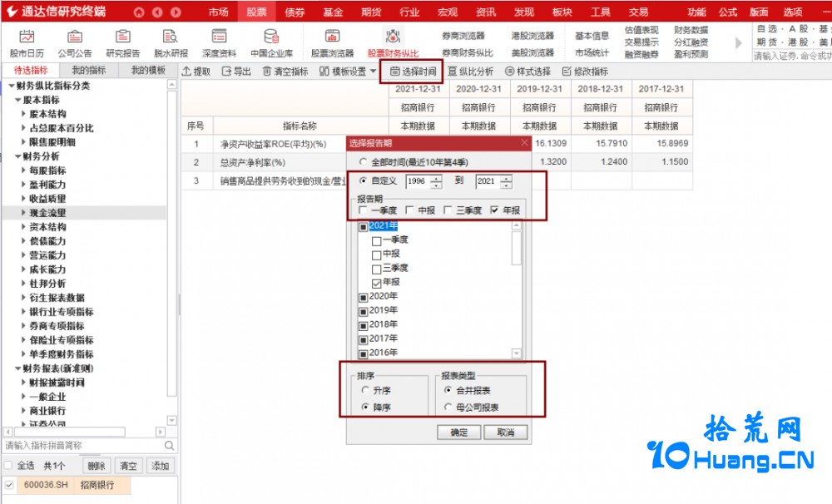The image size is (832, 504).
Task: Toggle the 全选 select all checkbox
Action: click(x=8, y=465)
